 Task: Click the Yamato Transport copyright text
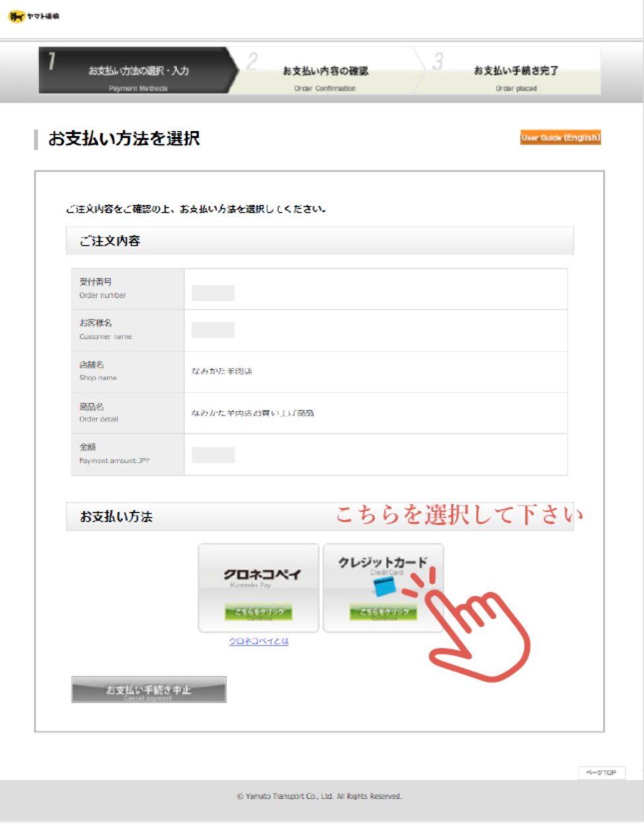click(x=319, y=797)
